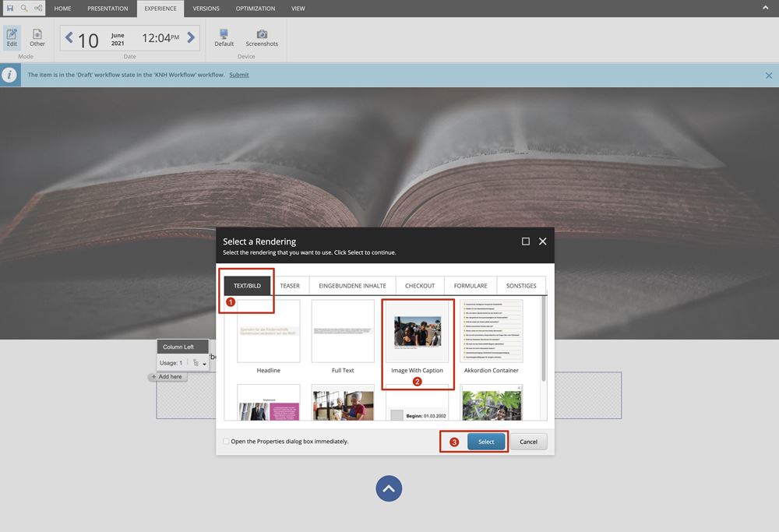Click the Save floppy disk icon
The width and height of the screenshot is (779, 532).
(x=10, y=8)
